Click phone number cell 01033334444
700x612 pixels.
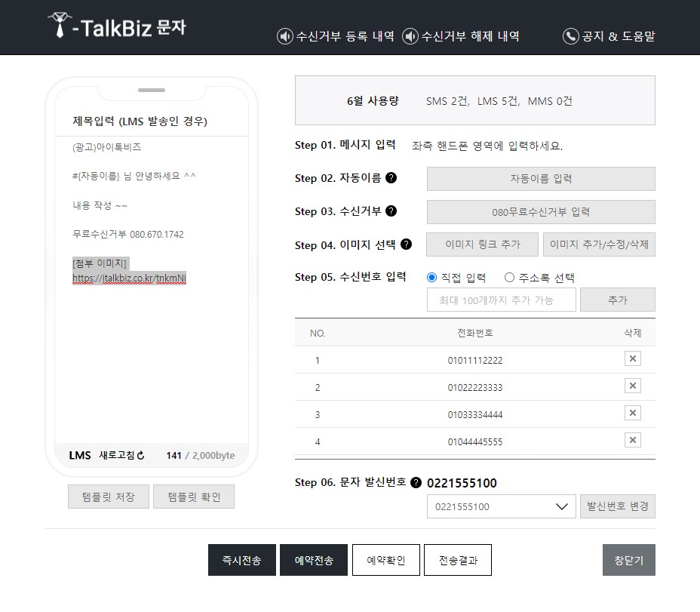coord(475,415)
